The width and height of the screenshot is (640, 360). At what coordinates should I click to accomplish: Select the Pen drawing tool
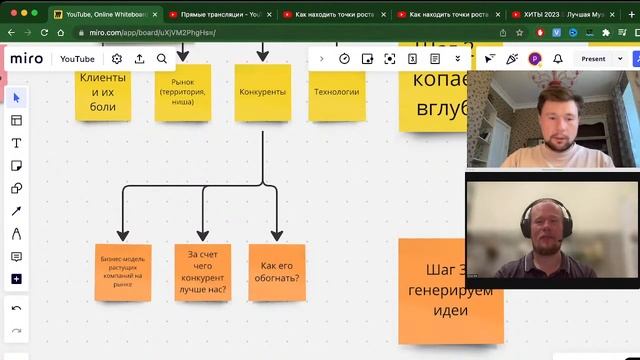coord(16,234)
